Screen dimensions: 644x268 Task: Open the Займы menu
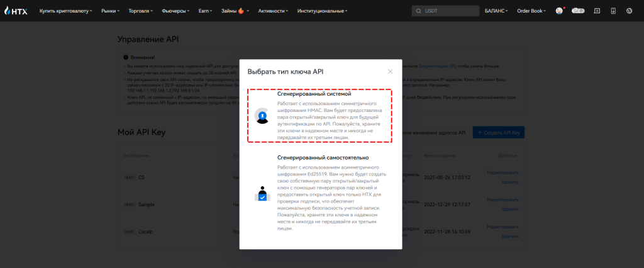[x=235, y=11]
